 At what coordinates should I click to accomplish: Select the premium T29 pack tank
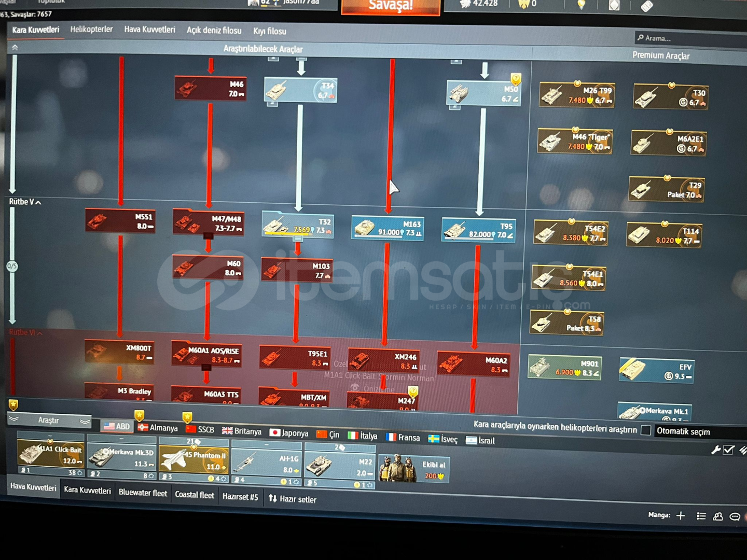667,190
